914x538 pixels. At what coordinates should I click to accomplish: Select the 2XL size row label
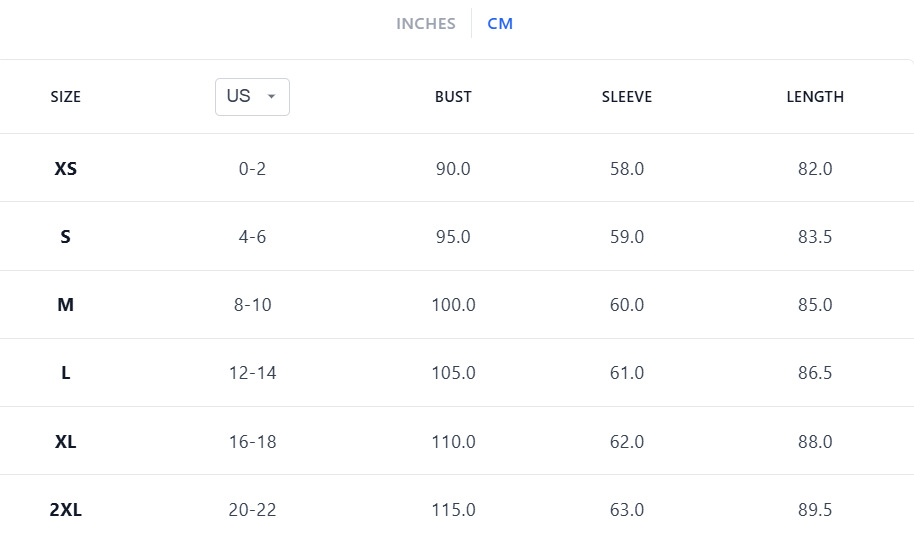click(66, 510)
